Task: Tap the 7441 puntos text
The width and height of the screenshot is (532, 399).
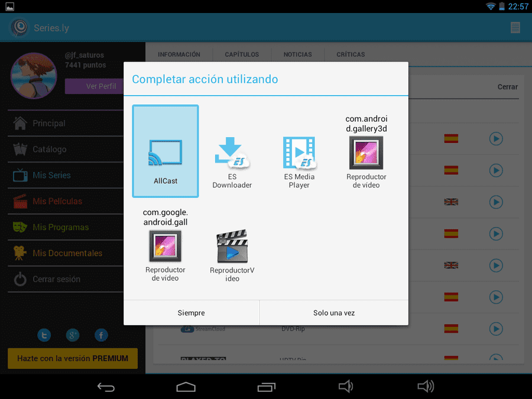Action: click(86, 65)
